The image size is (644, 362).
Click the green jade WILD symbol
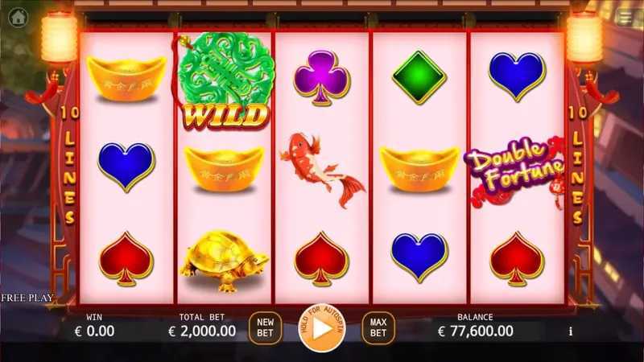coord(224,81)
